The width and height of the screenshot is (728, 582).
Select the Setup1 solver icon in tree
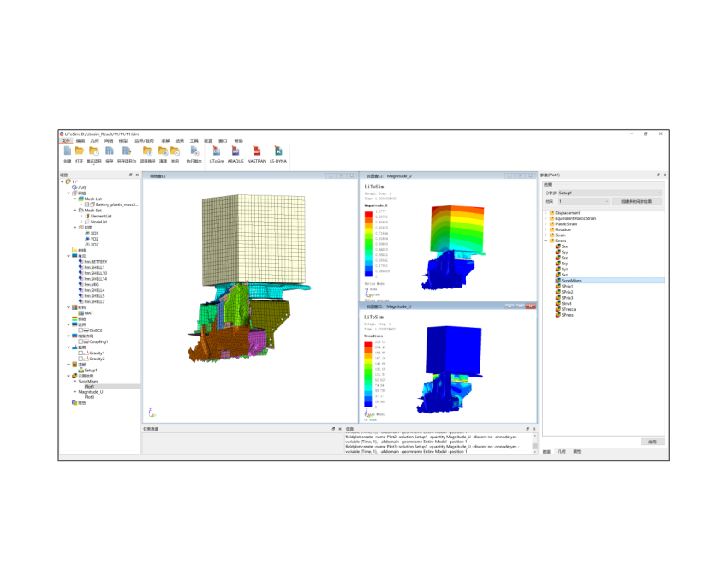[81, 371]
